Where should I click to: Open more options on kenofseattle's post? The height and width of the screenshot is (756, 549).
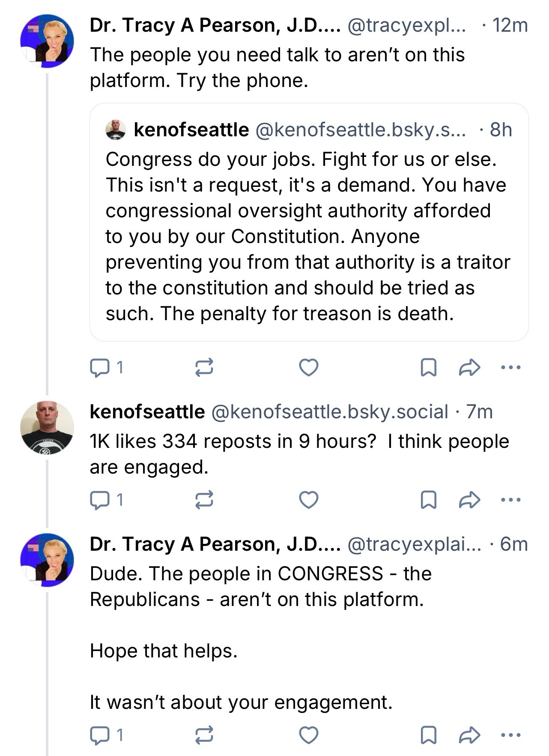tap(511, 500)
